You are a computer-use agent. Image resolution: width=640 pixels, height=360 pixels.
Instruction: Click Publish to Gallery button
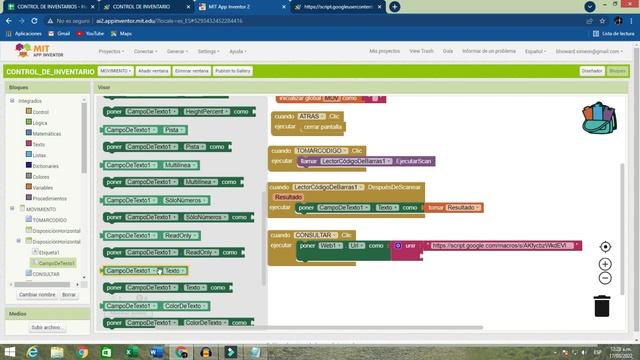click(233, 71)
